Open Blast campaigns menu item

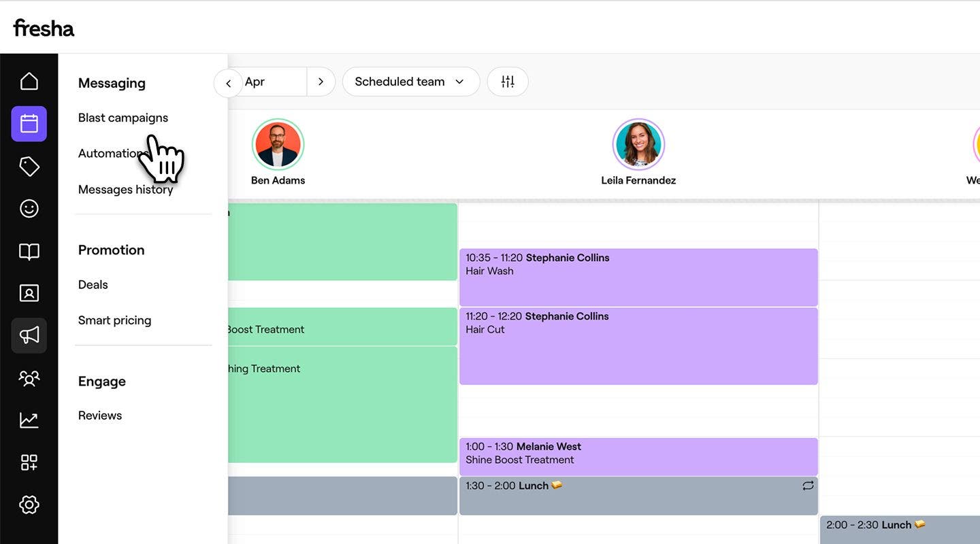pos(122,118)
